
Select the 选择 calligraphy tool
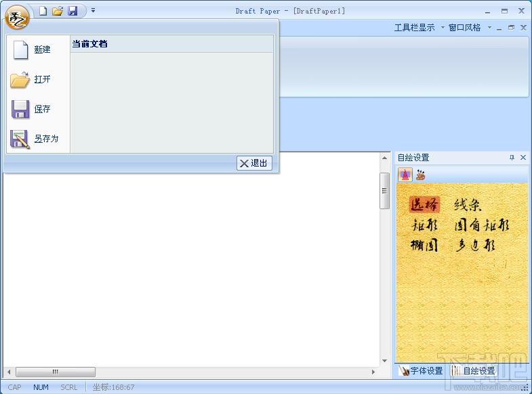pos(424,204)
